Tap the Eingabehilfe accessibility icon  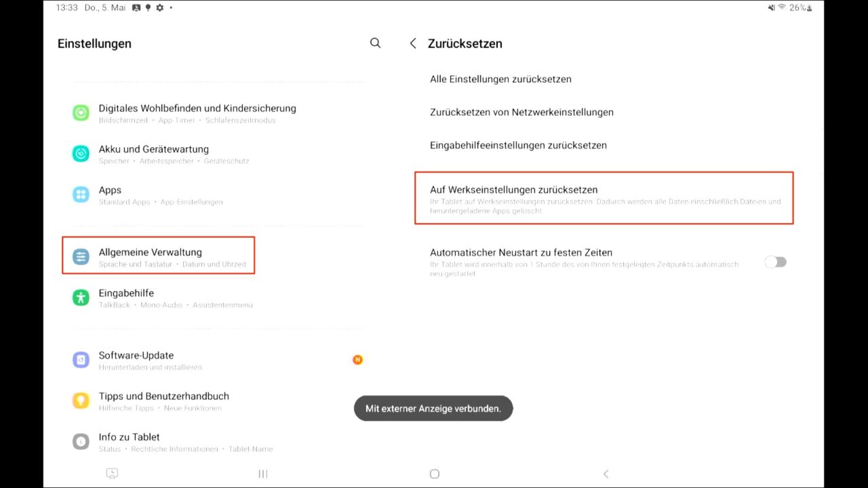81,298
